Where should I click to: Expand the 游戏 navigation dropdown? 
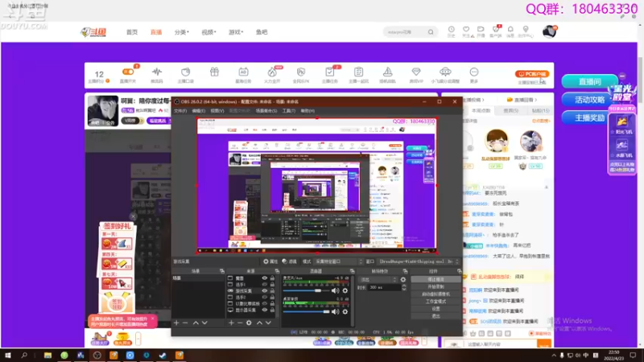click(x=236, y=32)
